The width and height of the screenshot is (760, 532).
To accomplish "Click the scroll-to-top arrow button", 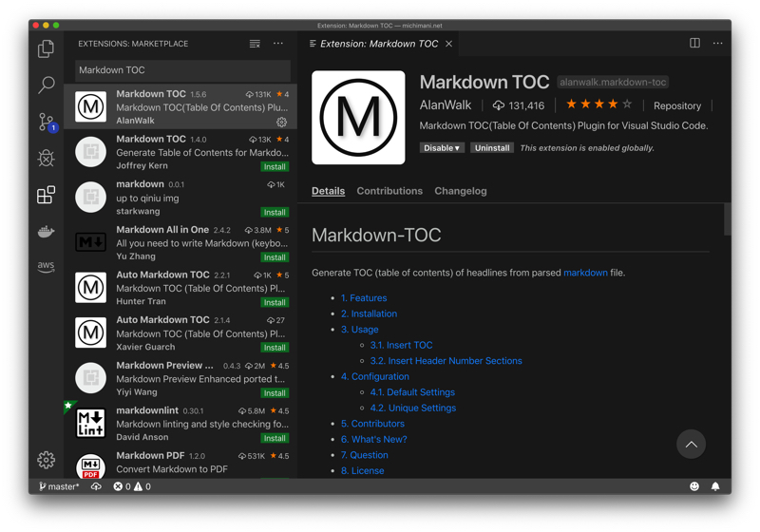I will [x=692, y=444].
